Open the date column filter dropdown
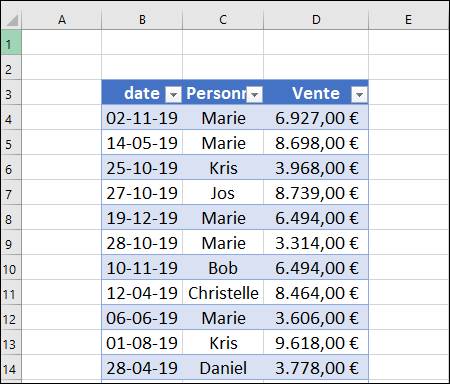This screenshot has height=384, width=450. (x=173, y=95)
